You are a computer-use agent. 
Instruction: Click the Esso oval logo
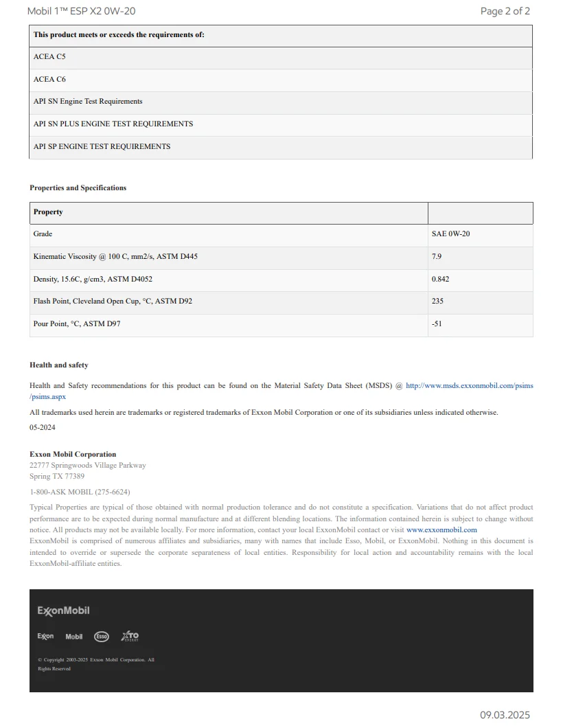102,637
